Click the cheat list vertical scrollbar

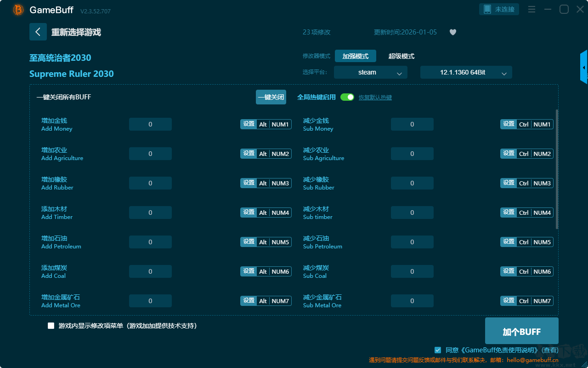[557, 169]
